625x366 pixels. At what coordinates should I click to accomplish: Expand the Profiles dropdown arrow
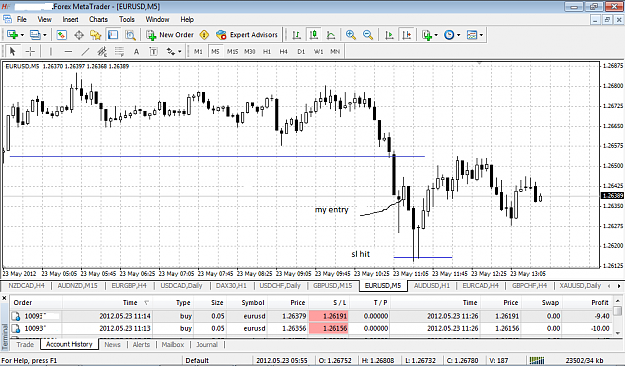(x=45, y=35)
